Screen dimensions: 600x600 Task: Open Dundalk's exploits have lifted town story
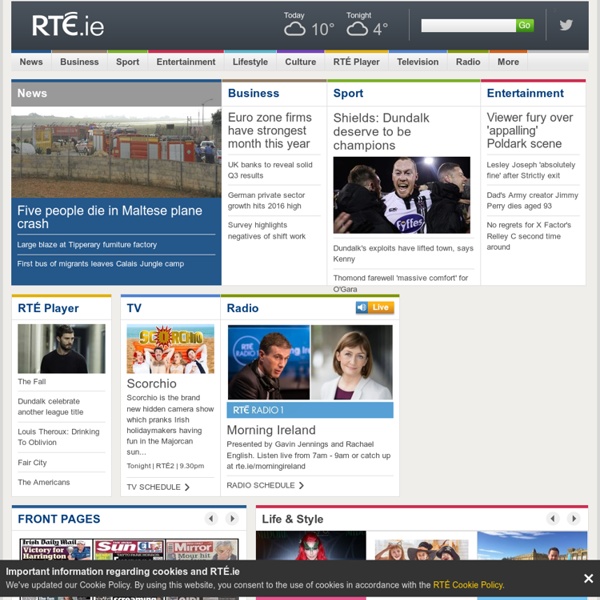(403, 253)
